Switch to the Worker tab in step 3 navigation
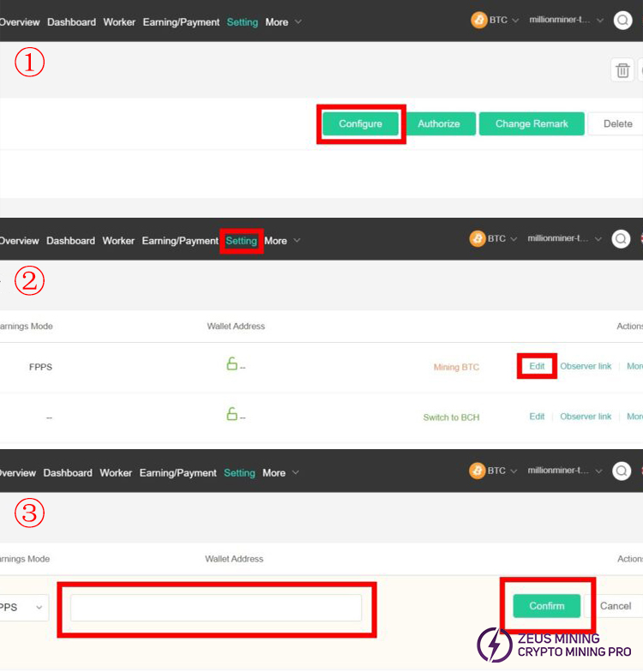 (x=116, y=472)
